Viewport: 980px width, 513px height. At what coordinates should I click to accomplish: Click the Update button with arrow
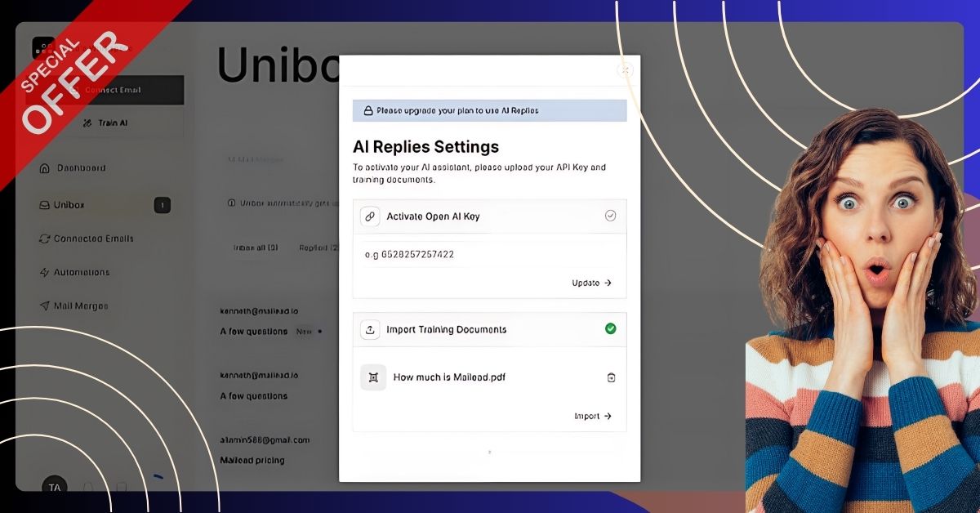[592, 283]
